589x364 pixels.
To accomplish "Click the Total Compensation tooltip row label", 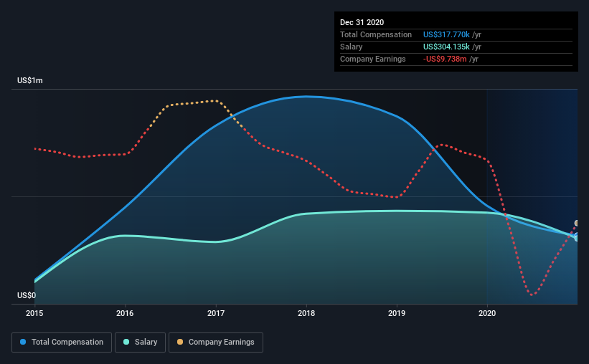I will tap(376, 34).
